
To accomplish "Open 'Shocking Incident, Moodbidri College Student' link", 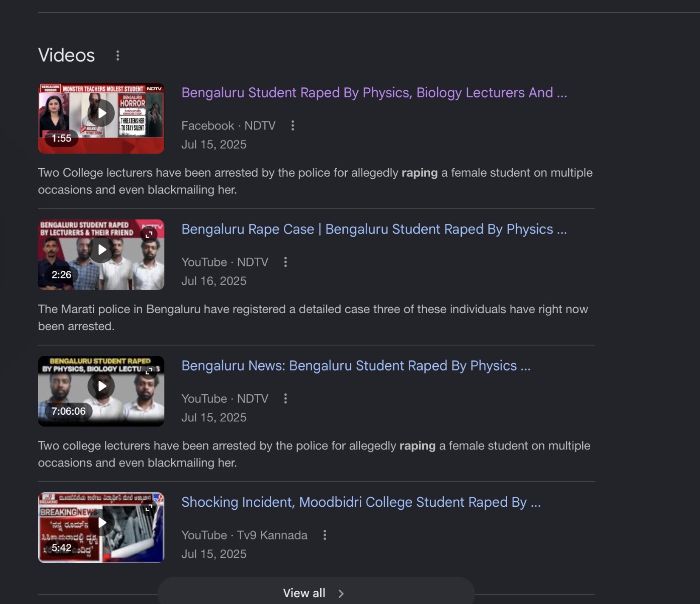I will pyautogui.click(x=361, y=502).
